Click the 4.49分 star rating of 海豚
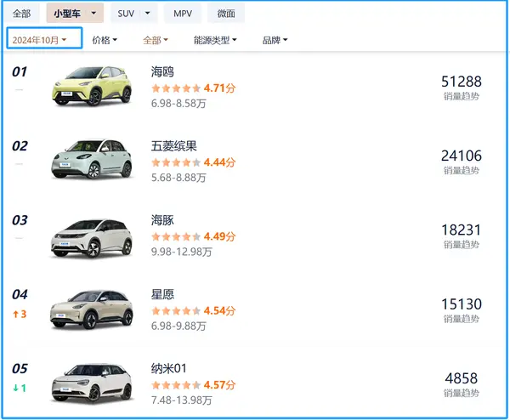 tap(193, 236)
